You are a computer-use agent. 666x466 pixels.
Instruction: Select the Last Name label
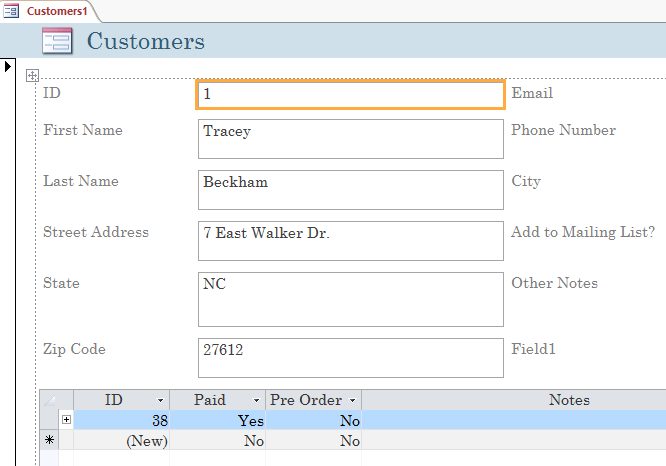tap(81, 181)
